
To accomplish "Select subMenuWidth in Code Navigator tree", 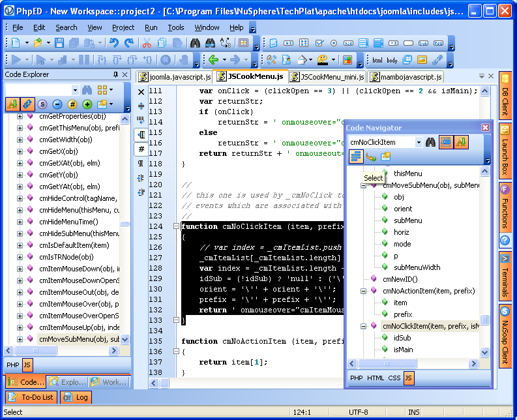I will coord(417,267).
